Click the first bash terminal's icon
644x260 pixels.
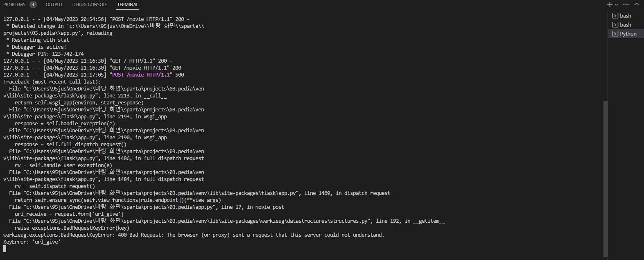click(615, 16)
